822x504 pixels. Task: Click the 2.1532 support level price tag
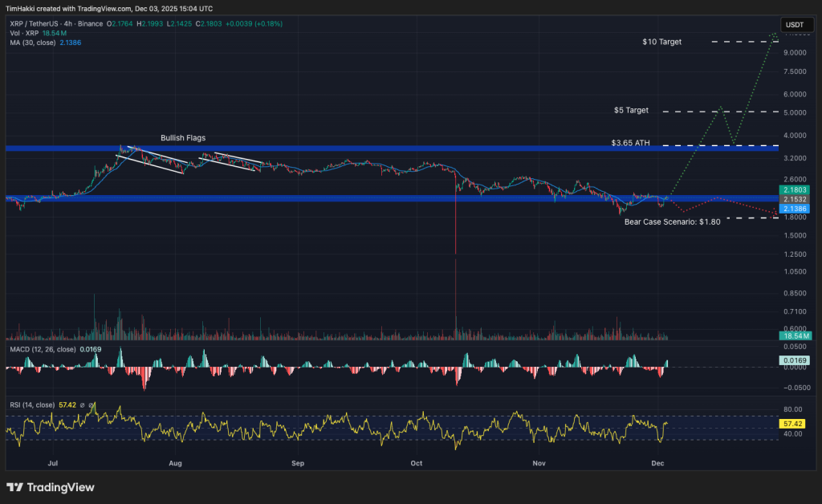point(796,199)
